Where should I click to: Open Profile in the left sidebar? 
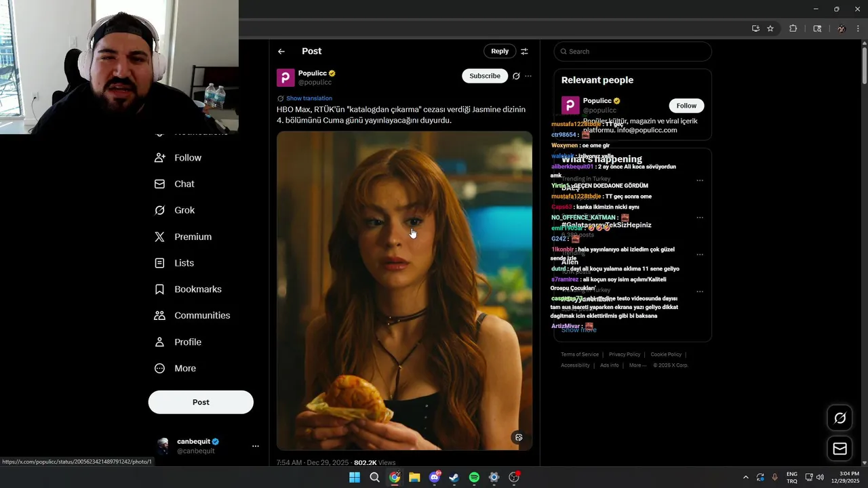coord(178,342)
